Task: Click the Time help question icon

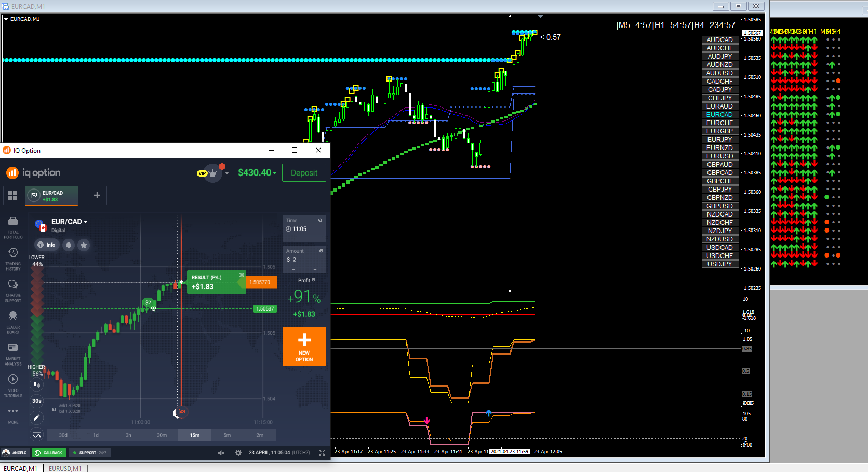Action: (x=320, y=220)
